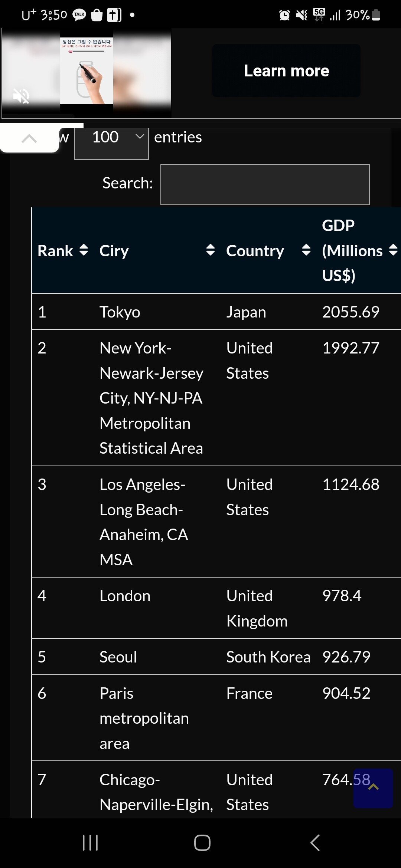Collapse the panel with white up chevron
Viewport: 401px width, 868px height.
point(29,139)
